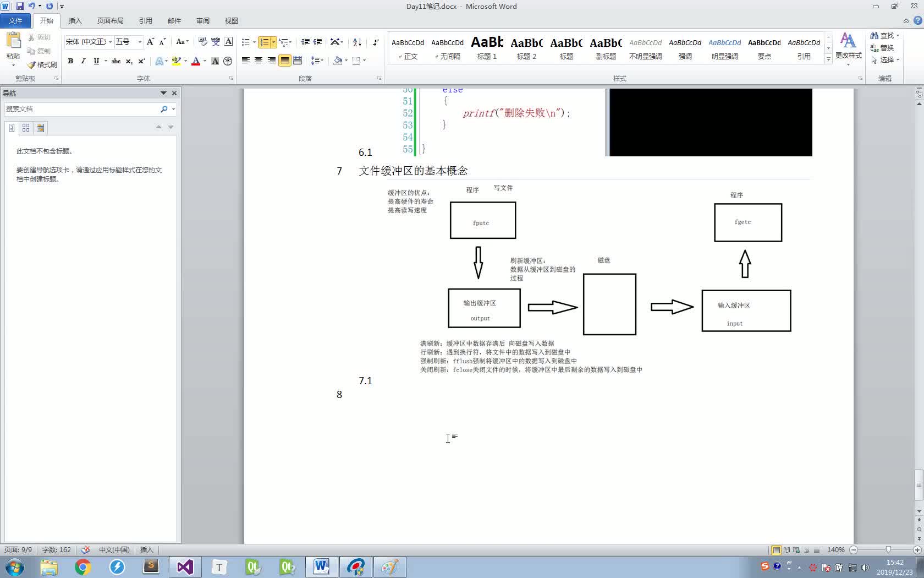Browse pages thumbnails in navigation pane
This screenshot has width=924, height=578.
coord(26,128)
